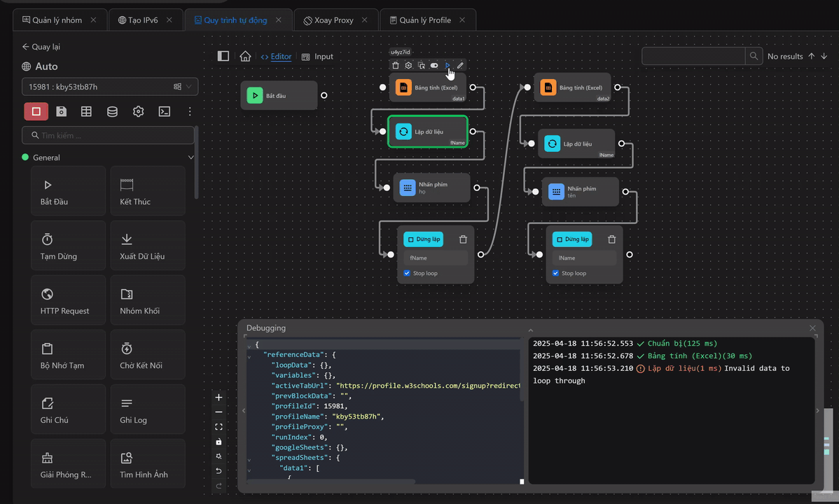The height and width of the screenshot is (504, 839).
Task: Click the red stop workflow button
Action: (36, 111)
